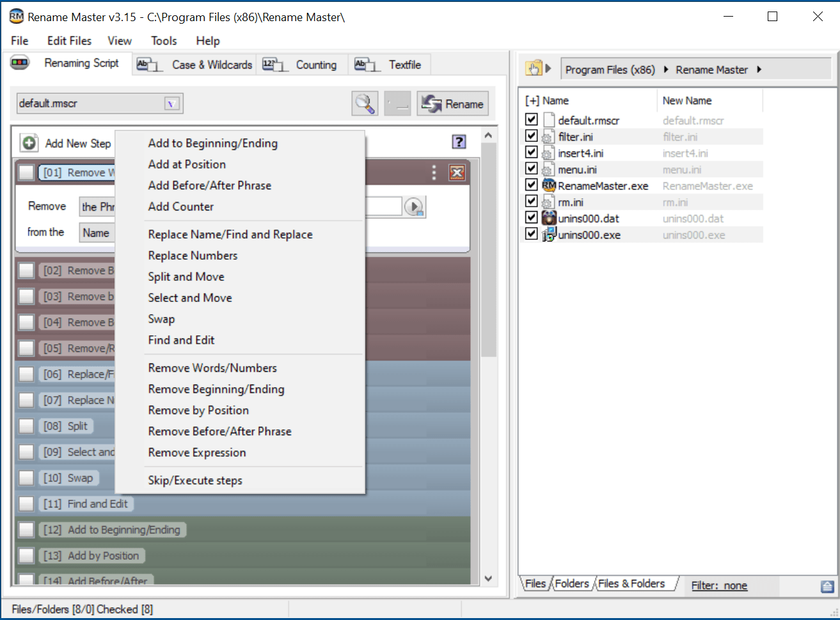Open the question mark help icon
This screenshot has width=840, height=620.
(x=459, y=142)
